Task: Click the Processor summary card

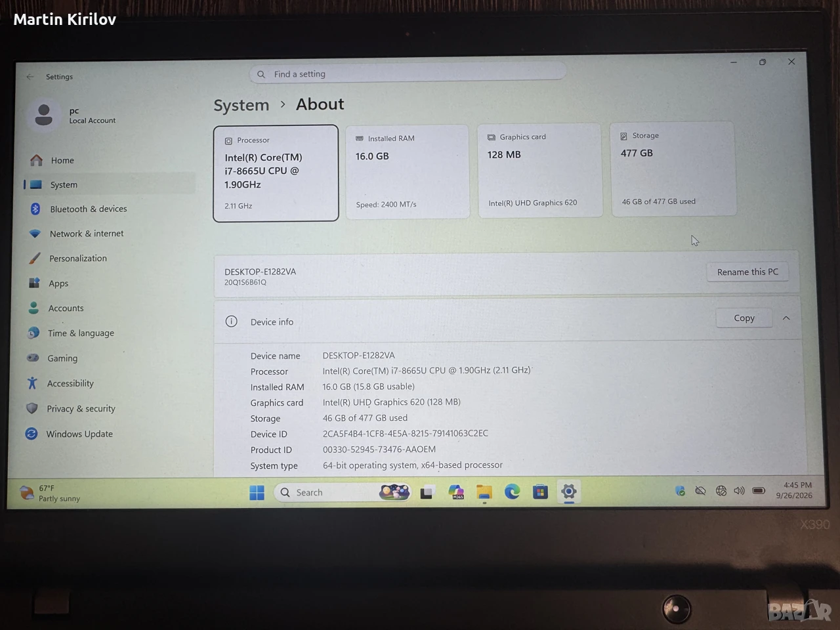Action: click(x=276, y=173)
